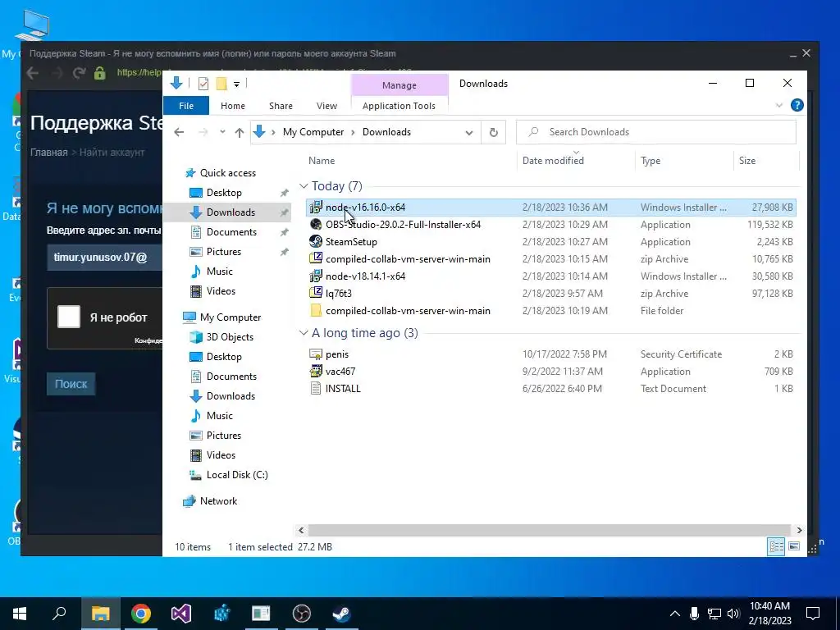This screenshot has width=840, height=630.
Task: Open pinned Pictures under Quick access
Action: 224,252
